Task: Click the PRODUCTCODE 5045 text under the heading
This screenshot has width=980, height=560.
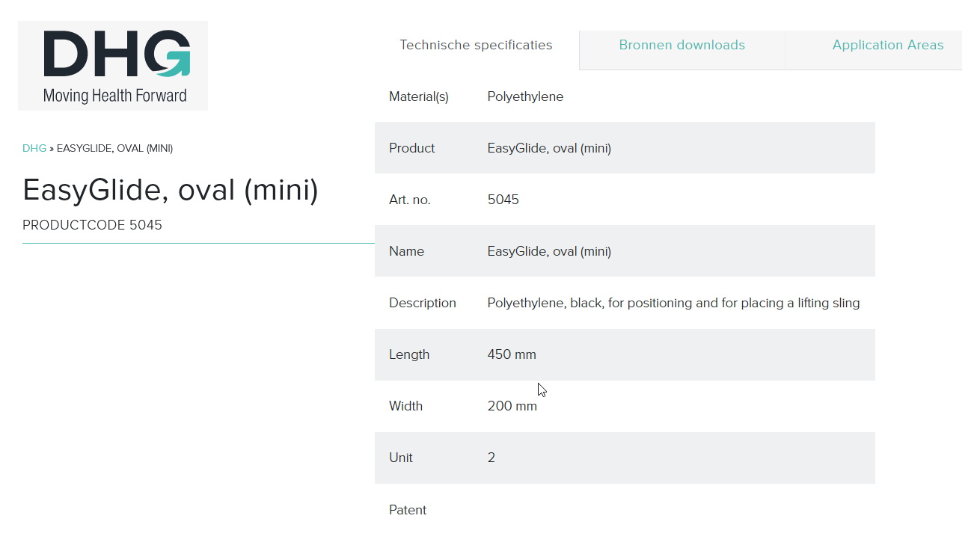Action: [92, 225]
